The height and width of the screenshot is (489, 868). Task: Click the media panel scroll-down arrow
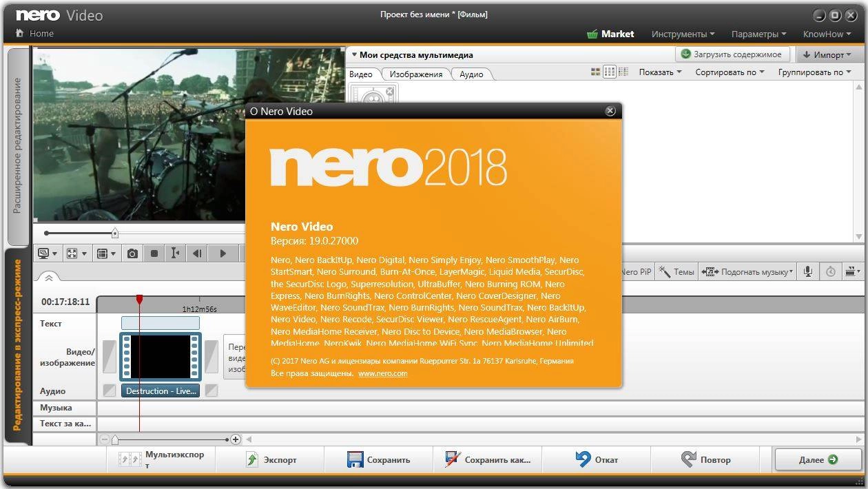tap(858, 236)
